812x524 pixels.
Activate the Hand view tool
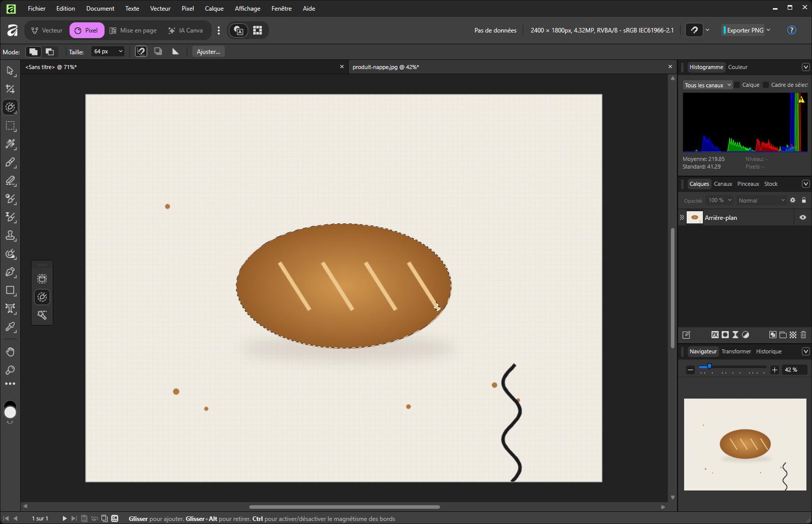(x=10, y=352)
